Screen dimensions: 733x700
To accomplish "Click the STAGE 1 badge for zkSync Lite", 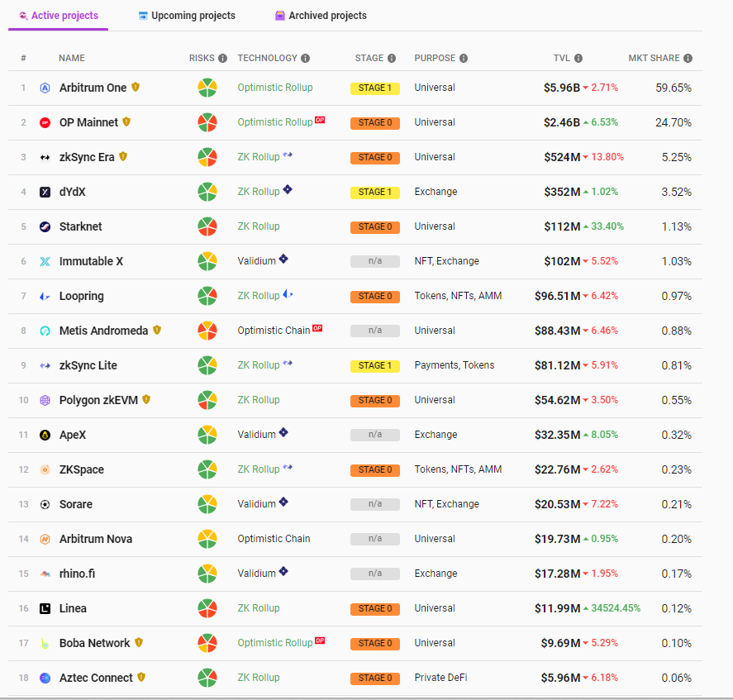I will coord(375,365).
